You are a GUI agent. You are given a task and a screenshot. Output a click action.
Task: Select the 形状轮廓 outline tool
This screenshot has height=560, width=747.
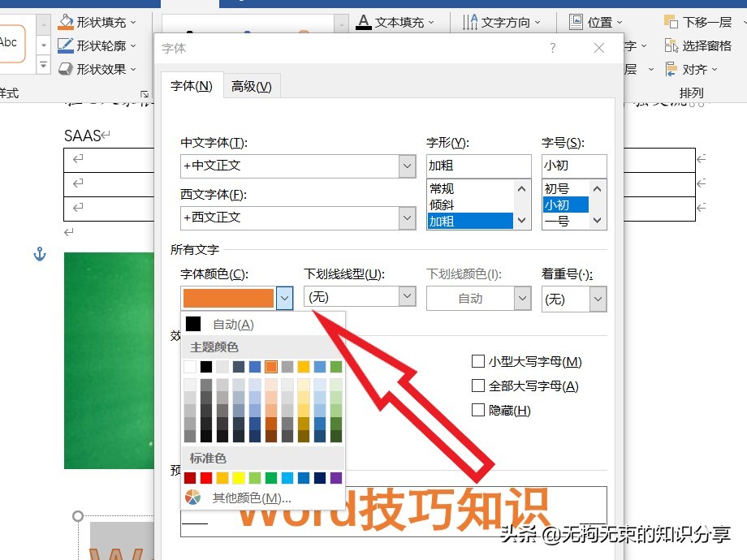point(95,45)
